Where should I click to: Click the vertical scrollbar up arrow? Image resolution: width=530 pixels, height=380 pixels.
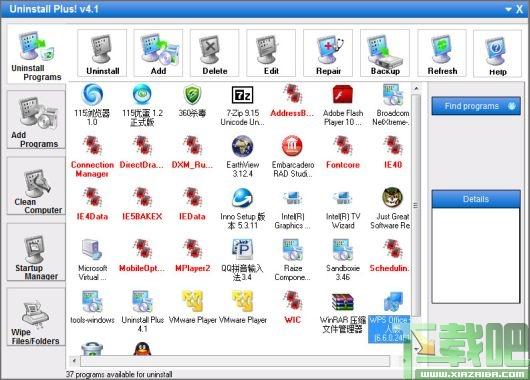tap(416, 88)
